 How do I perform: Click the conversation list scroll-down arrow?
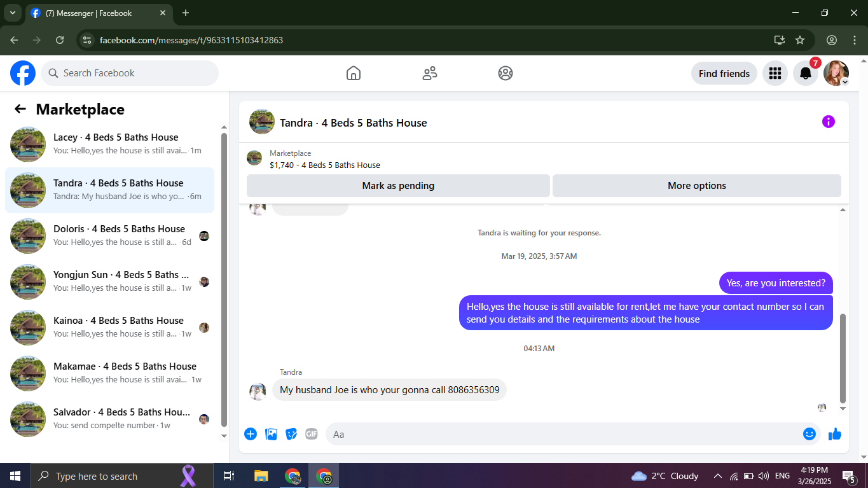[224, 436]
